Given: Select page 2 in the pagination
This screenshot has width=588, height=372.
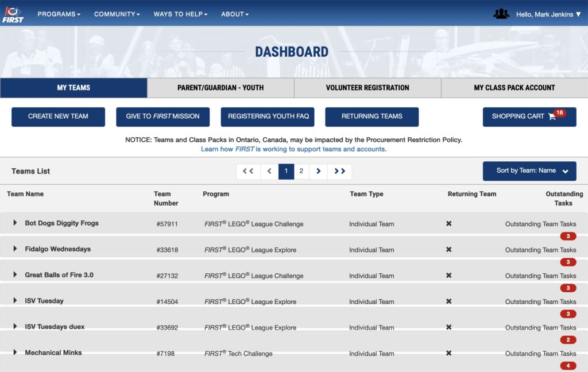Looking at the screenshot, I should click(x=301, y=171).
